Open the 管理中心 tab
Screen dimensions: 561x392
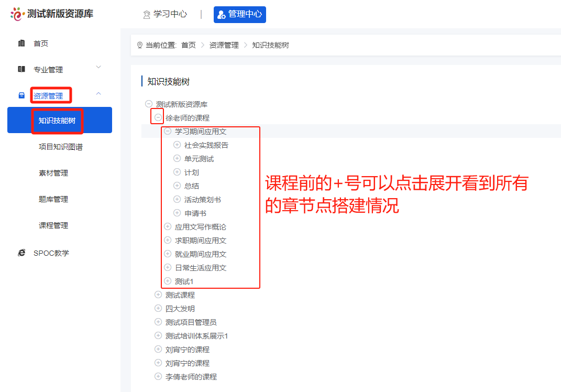click(x=240, y=14)
